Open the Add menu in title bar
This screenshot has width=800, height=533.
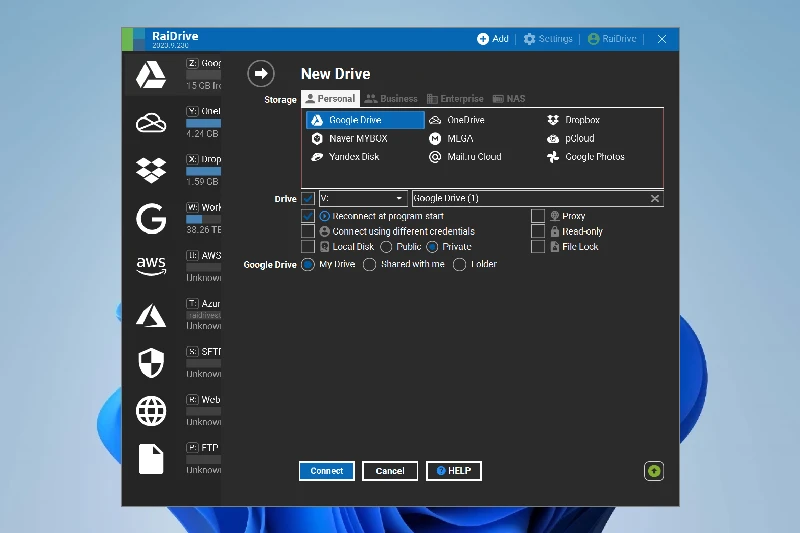(493, 39)
